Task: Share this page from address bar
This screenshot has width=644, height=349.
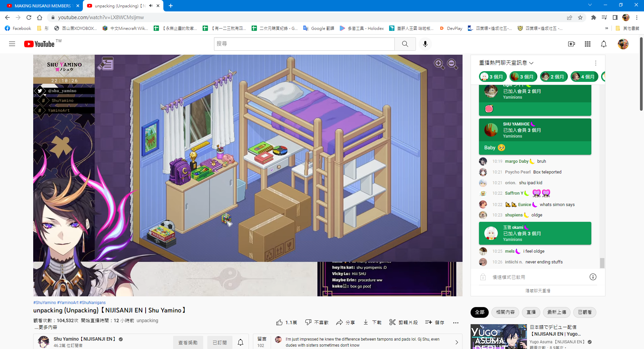Action: (570, 17)
